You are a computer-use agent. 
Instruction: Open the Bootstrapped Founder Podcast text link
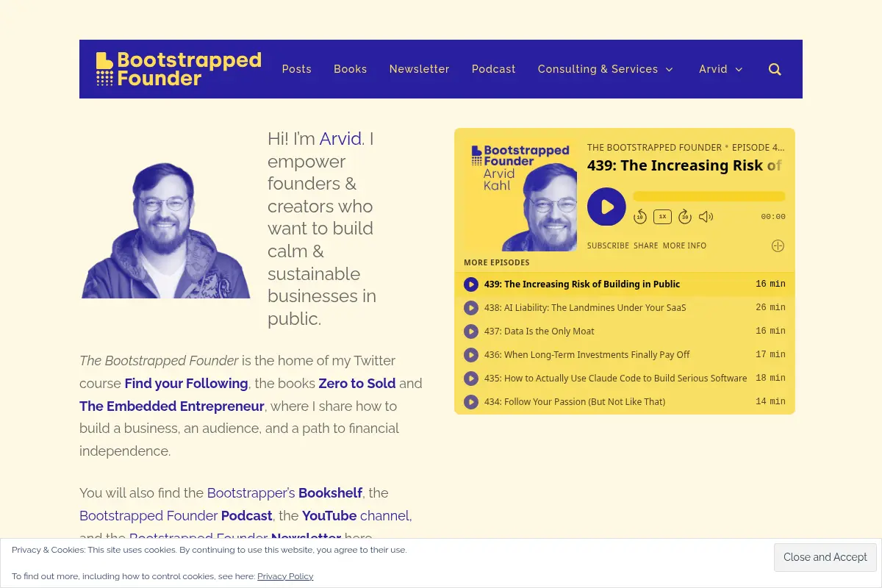coord(176,516)
